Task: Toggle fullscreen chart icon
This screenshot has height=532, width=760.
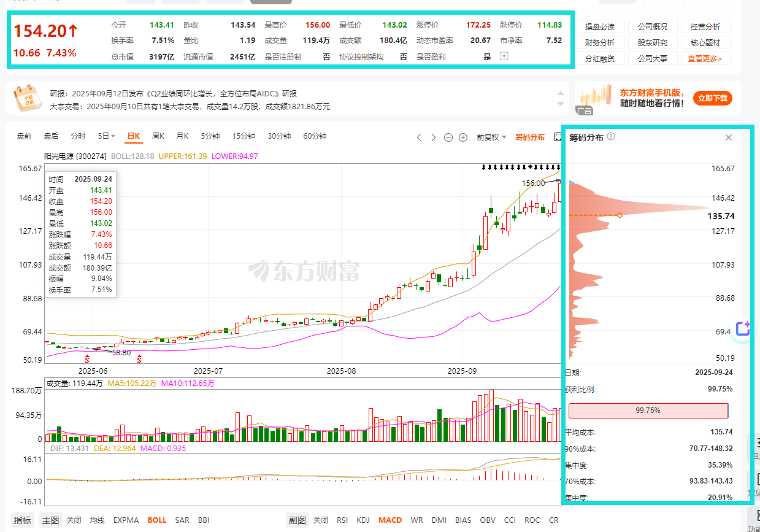Action: [x=558, y=137]
